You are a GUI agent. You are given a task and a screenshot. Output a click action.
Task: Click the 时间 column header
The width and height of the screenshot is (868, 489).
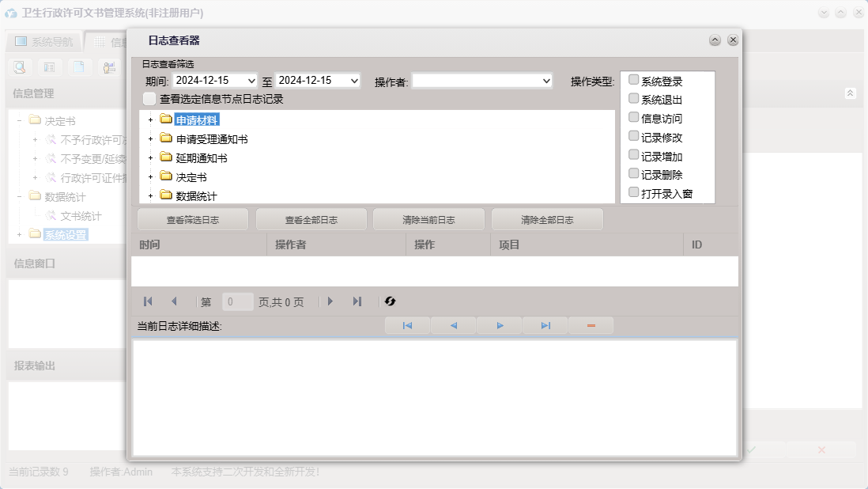pos(199,244)
